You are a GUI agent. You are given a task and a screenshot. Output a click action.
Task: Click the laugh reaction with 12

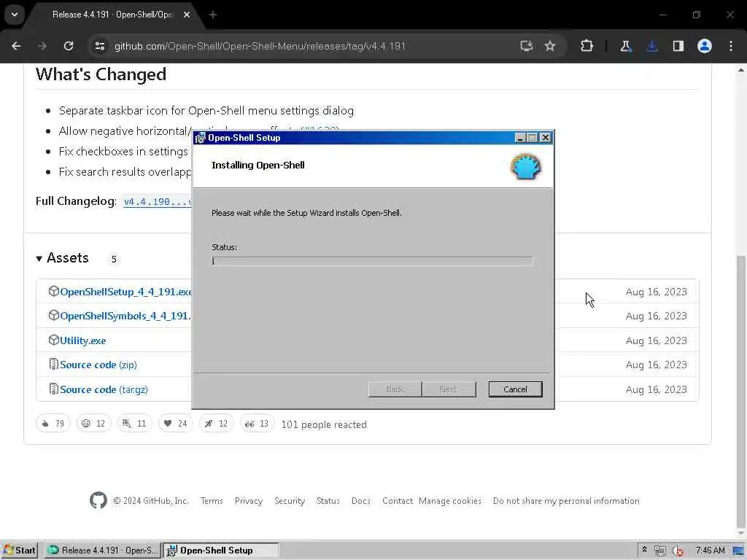tap(94, 424)
